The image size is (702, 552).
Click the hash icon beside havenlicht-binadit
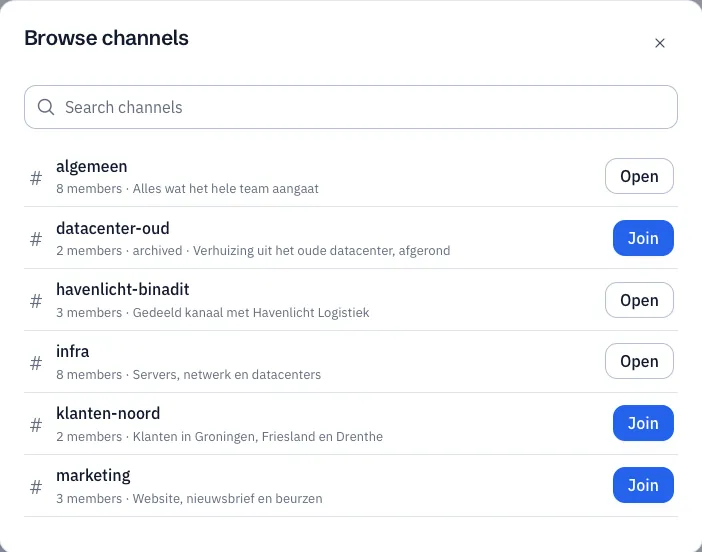36,301
